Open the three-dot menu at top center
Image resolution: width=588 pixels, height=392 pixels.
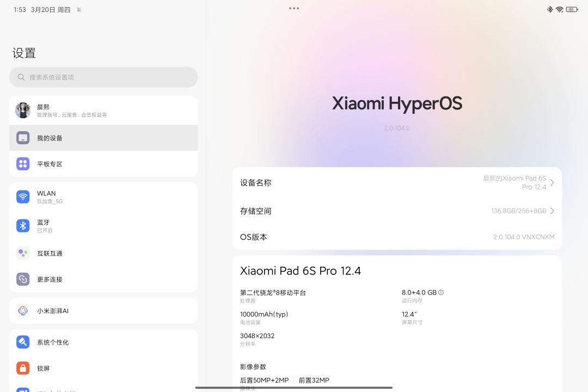coord(294,8)
